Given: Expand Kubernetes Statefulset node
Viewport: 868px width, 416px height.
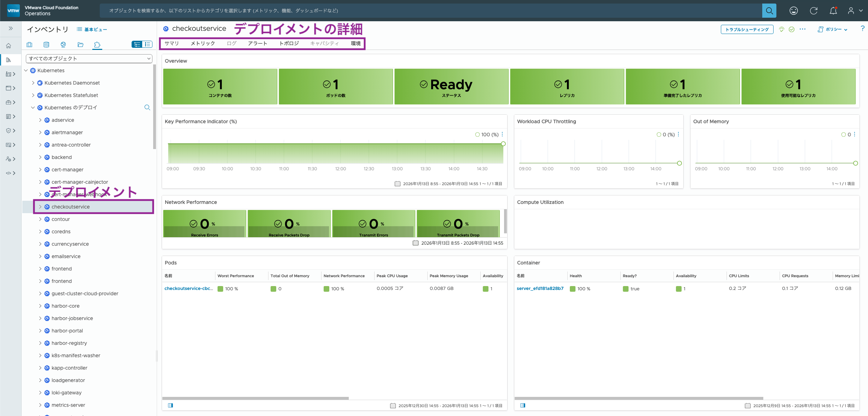Looking at the screenshot, I should point(33,95).
